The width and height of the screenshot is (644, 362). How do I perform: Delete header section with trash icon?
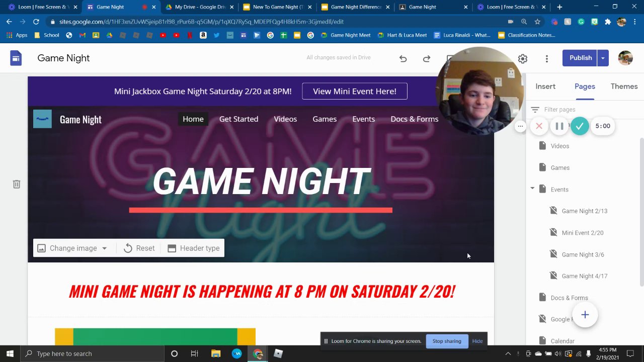pyautogui.click(x=17, y=184)
